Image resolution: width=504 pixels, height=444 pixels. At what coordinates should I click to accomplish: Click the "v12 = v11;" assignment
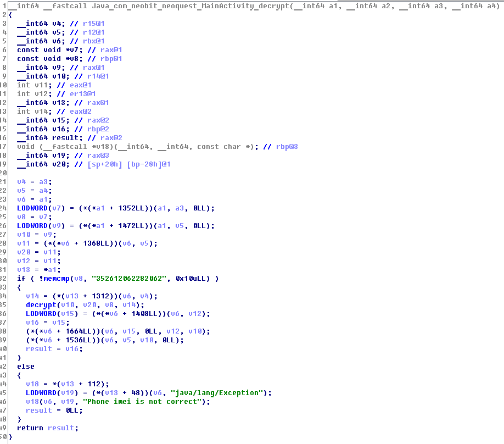click(39, 260)
